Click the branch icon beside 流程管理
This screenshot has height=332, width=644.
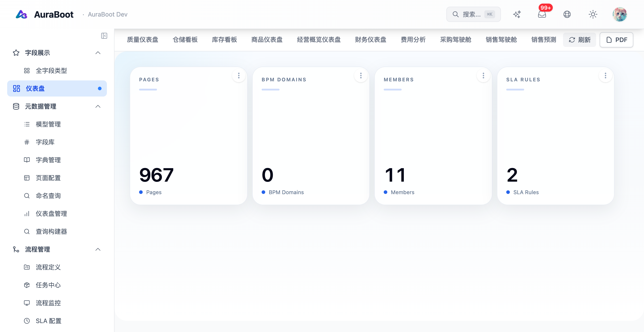pyautogui.click(x=16, y=249)
